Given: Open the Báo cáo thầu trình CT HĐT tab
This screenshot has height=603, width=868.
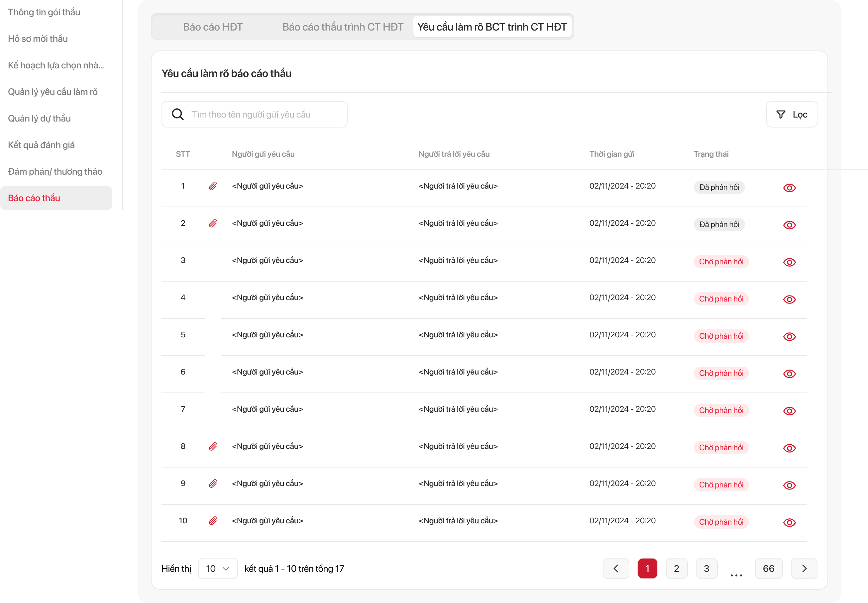Looking at the screenshot, I should pyautogui.click(x=343, y=27).
